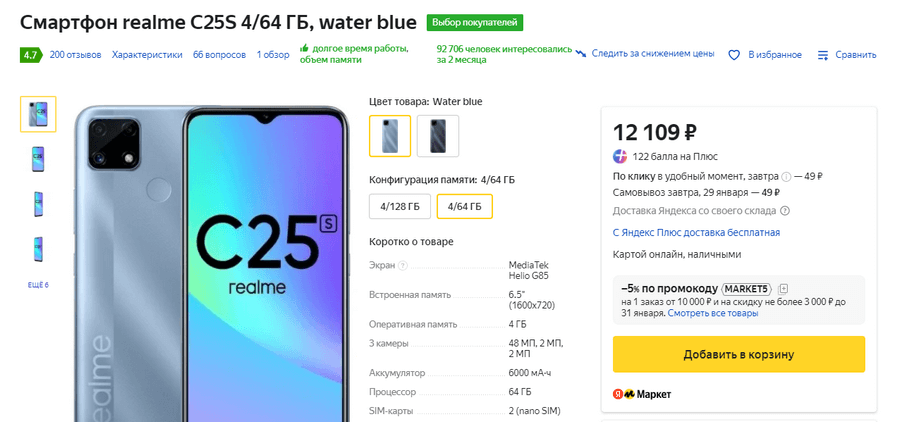Click the Yandex Plus points icon
This screenshot has height=422, width=900.
pyautogui.click(x=621, y=156)
